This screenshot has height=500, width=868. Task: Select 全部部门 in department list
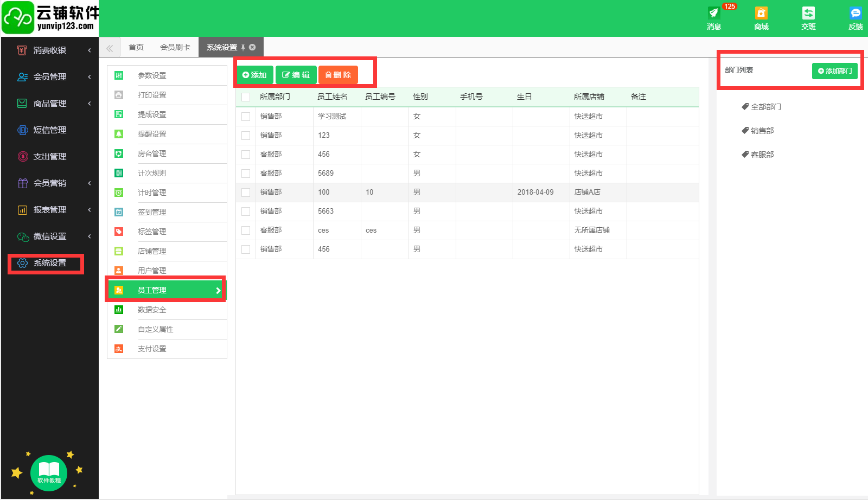[x=762, y=107]
